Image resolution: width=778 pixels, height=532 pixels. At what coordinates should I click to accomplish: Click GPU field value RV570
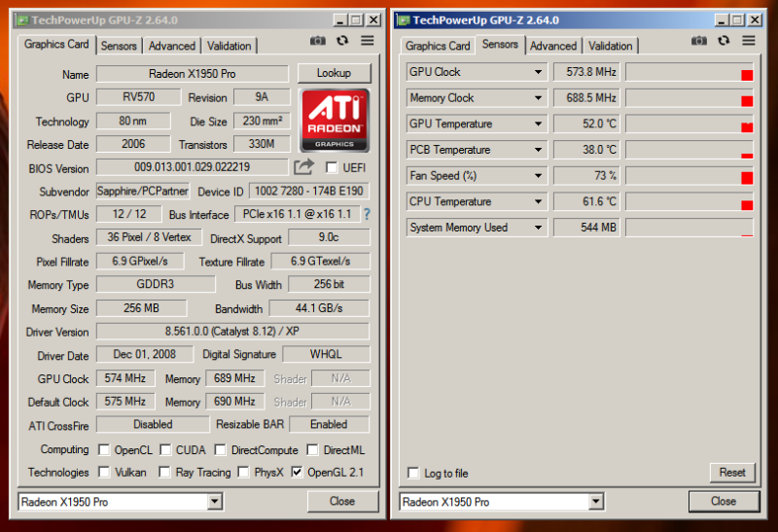click(138, 97)
